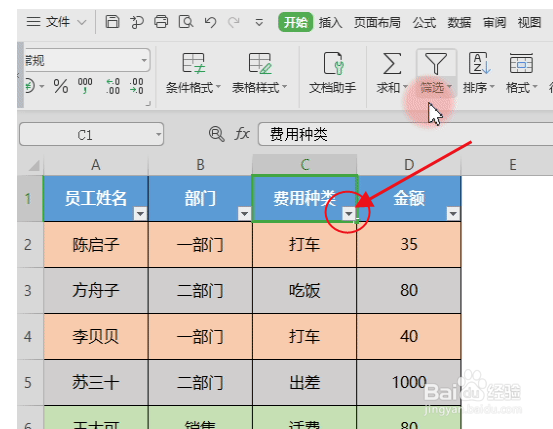This screenshot has width=553, height=429.
Task: Click the 排序 sort icon
Action: (479, 64)
